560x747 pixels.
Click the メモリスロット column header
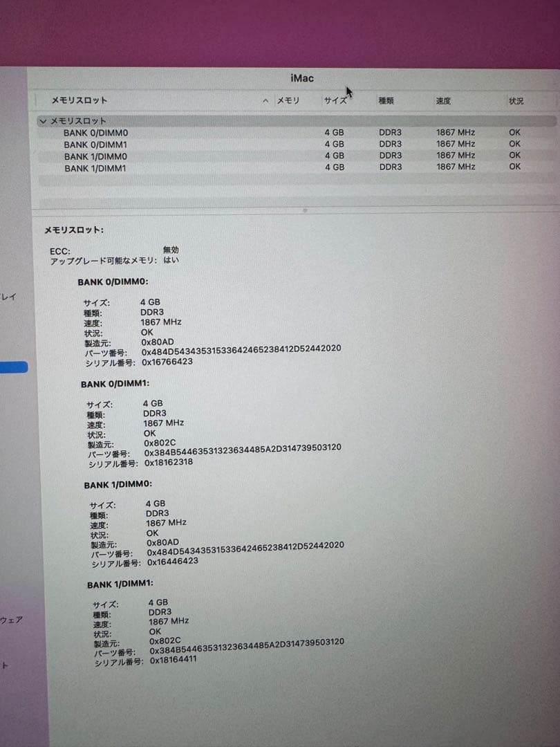coord(70,100)
